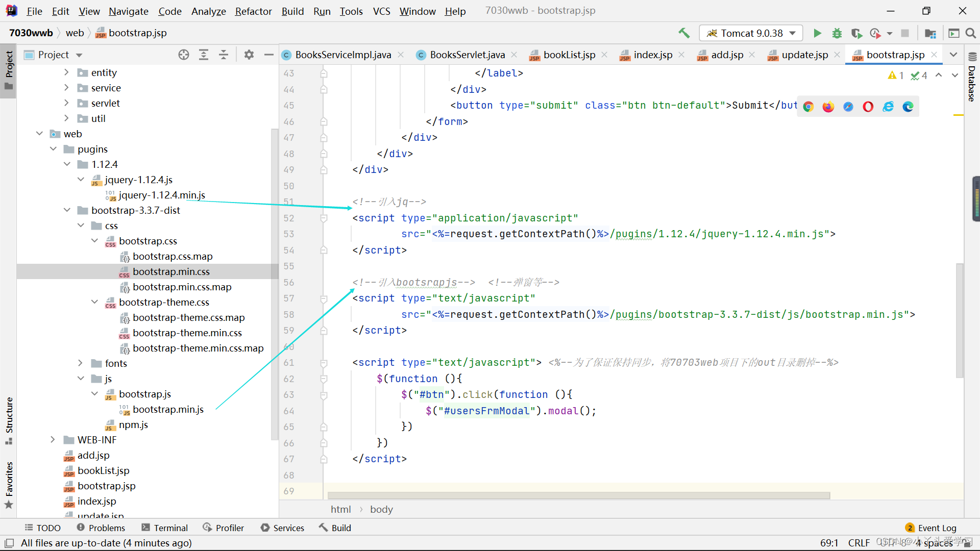Click the Project tree vertical scrollbar
Viewport: 980px width, 551px height.
tap(274, 284)
